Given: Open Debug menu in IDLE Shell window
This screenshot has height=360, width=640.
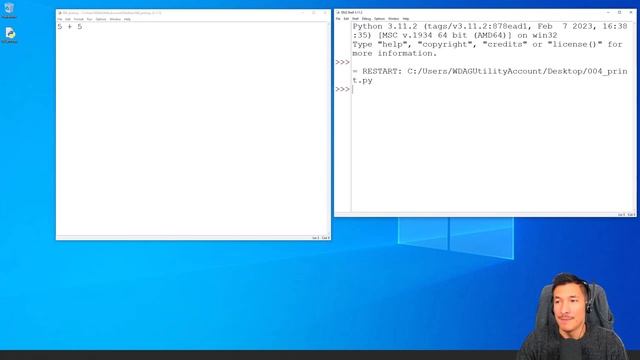Looking at the screenshot, I should point(367,19).
